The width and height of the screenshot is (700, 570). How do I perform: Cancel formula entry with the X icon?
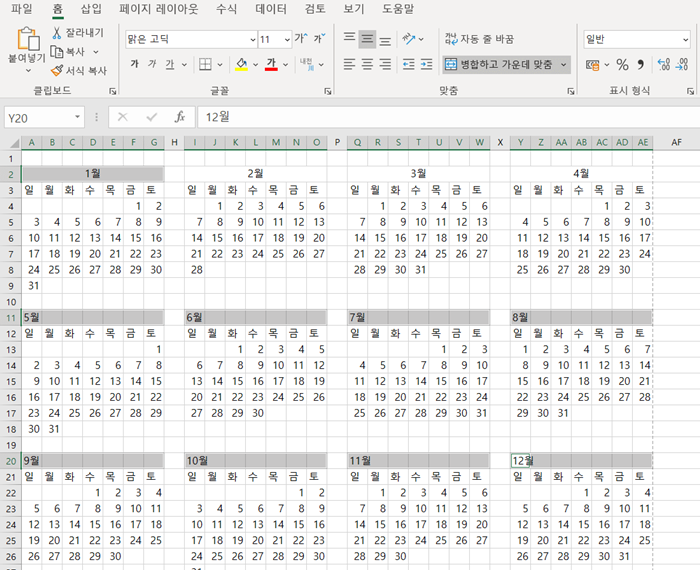pos(122,117)
